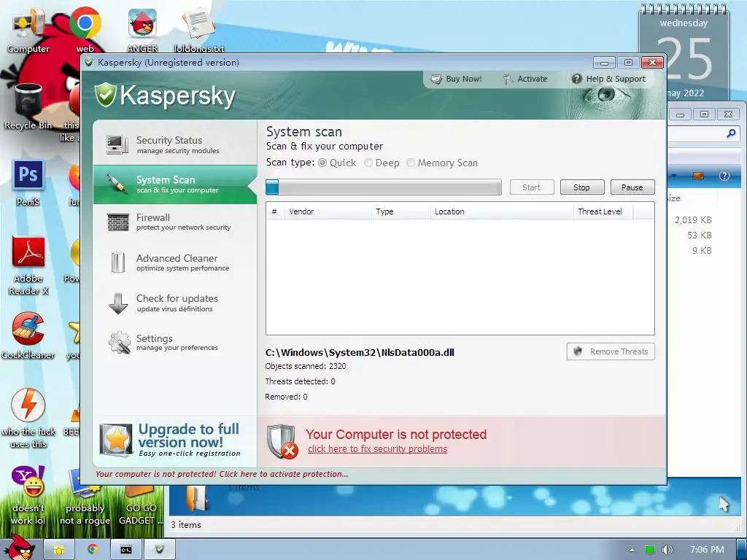Click the 'not protected' status bar message
This screenshot has height=560, width=747.
(x=222, y=474)
